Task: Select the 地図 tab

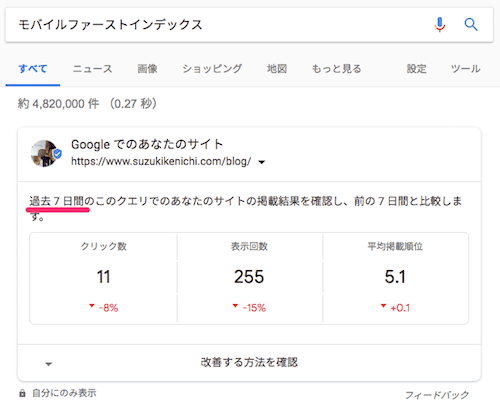Action: [x=277, y=69]
